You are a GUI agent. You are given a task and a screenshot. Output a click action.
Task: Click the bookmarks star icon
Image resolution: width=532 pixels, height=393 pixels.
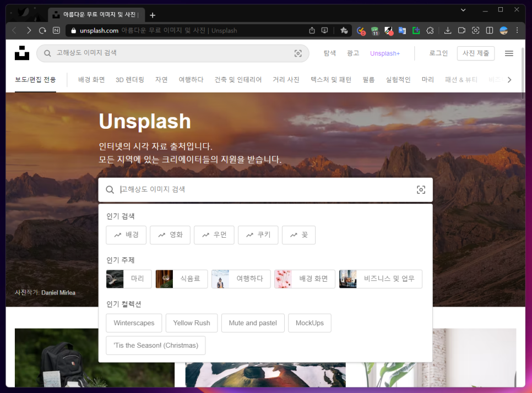point(344,30)
